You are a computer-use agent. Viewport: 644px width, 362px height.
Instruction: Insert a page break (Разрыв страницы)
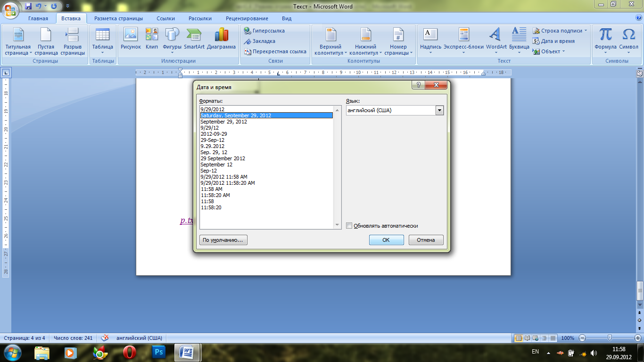pyautogui.click(x=73, y=41)
